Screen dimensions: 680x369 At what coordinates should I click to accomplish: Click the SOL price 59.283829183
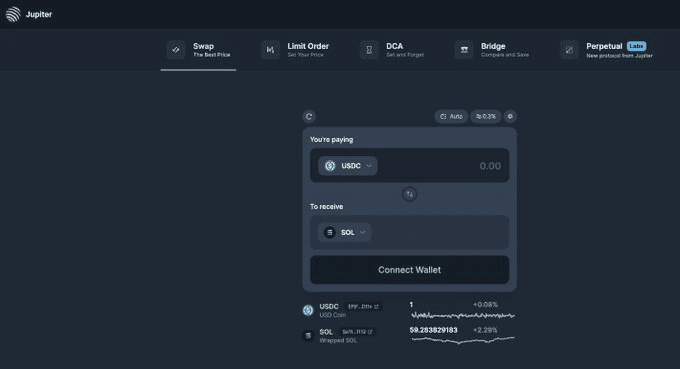[433, 330]
